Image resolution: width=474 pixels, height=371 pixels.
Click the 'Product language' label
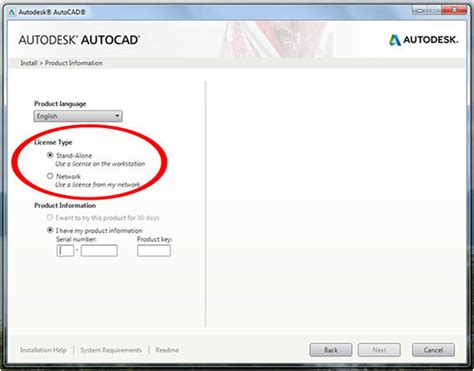click(60, 104)
